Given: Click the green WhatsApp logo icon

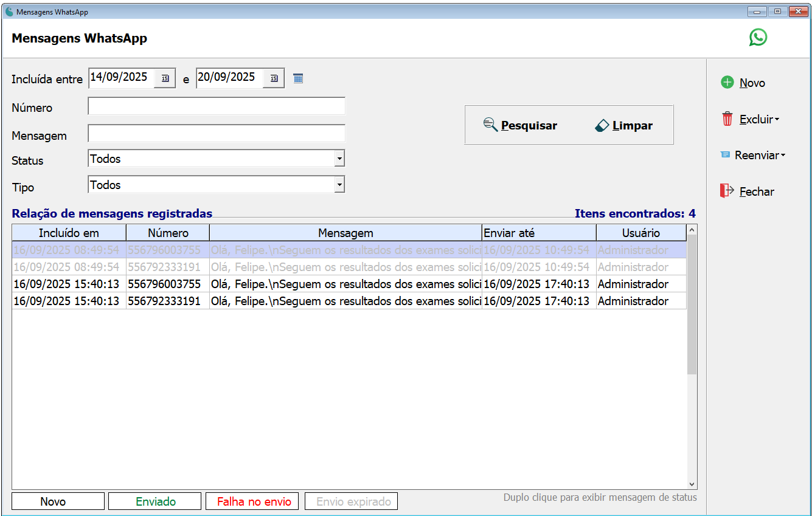Looking at the screenshot, I should coord(758,38).
